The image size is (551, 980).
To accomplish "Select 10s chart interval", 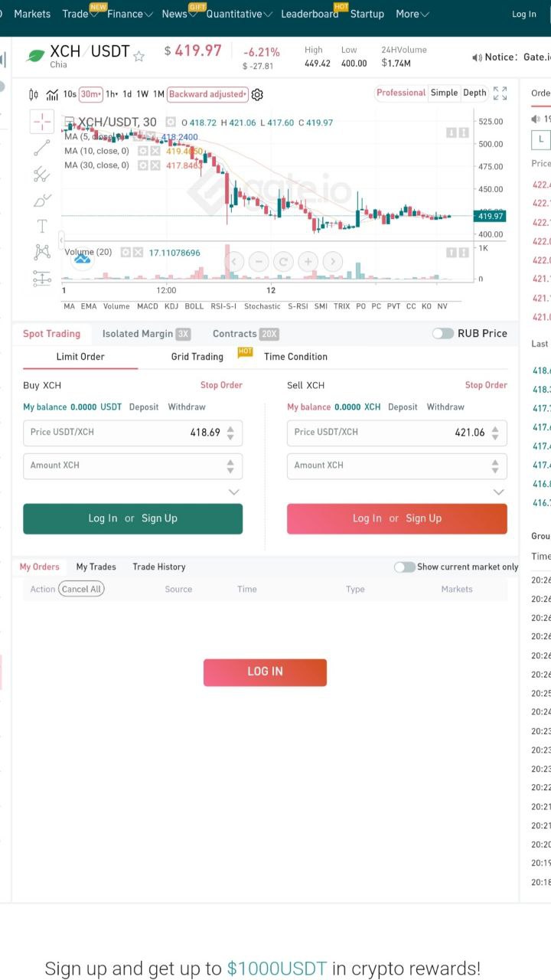I will tap(70, 94).
